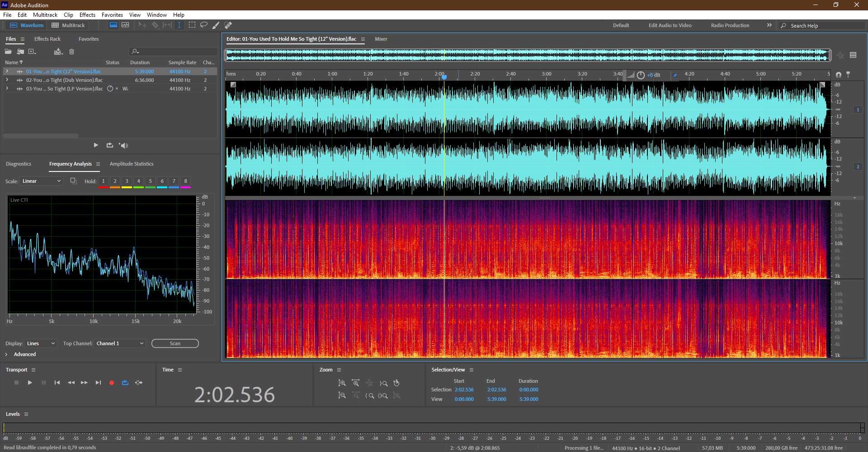Open Insert into Multitrack dropdown

click(x=58, y=52)
